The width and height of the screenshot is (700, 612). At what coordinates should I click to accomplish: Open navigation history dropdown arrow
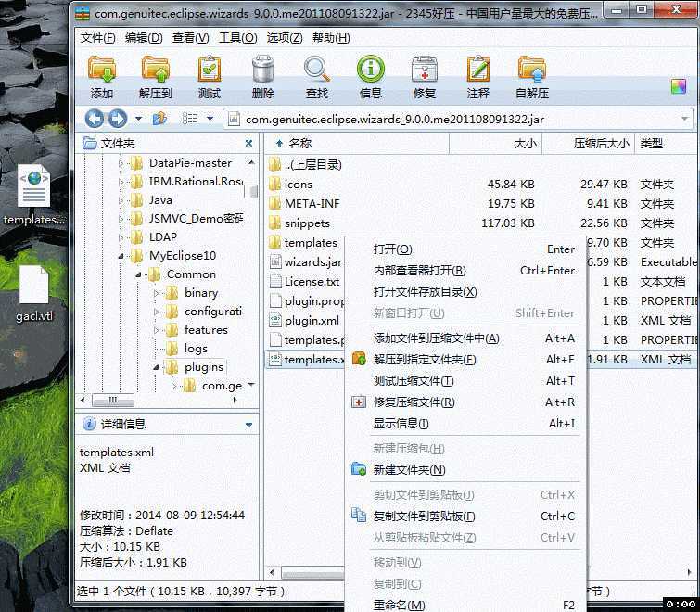pos(139,119)
